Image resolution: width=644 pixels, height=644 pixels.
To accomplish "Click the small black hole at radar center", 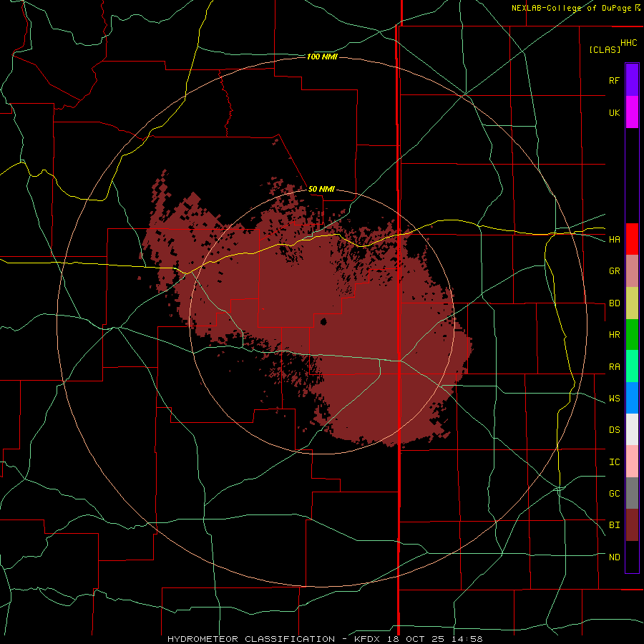I will (x=323, y=321).
